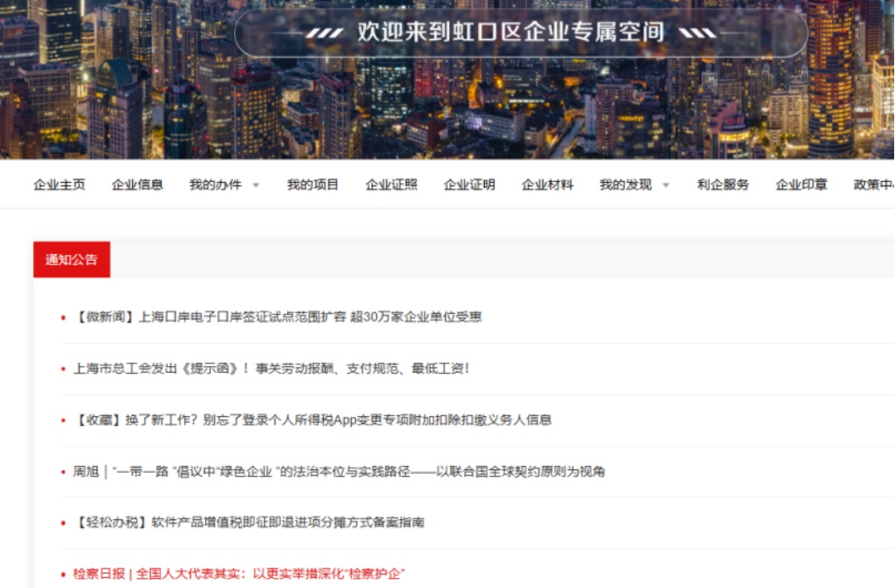Open the 上海市总工会发出《提示函》 notice
Viewport: 895px width, 588px height.
point(272,369)
